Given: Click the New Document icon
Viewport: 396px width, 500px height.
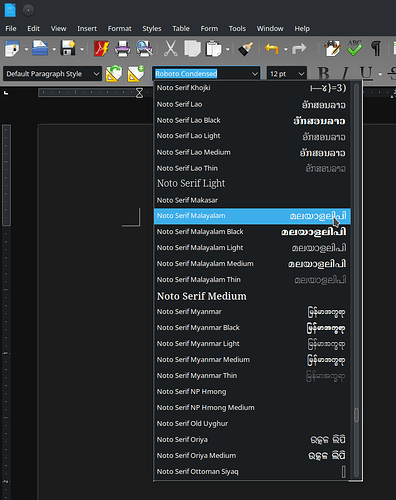Looking at the screenshot, I should click(12, 49).
